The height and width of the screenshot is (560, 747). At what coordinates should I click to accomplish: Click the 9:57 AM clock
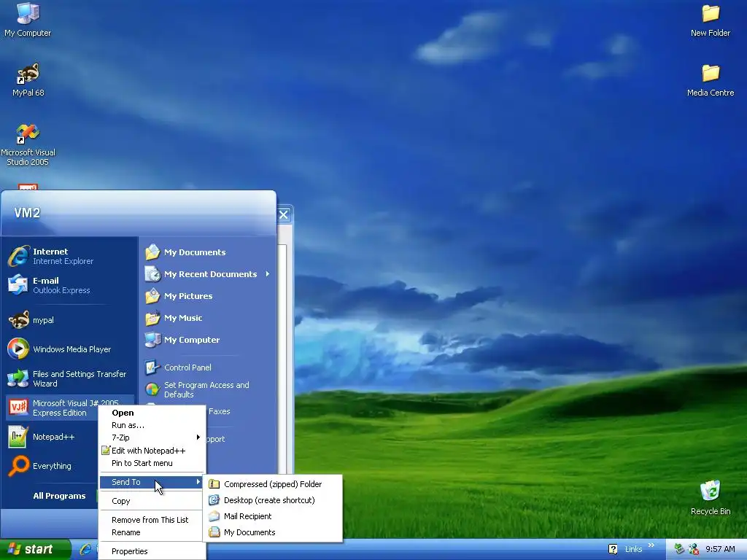pos(720,549)
